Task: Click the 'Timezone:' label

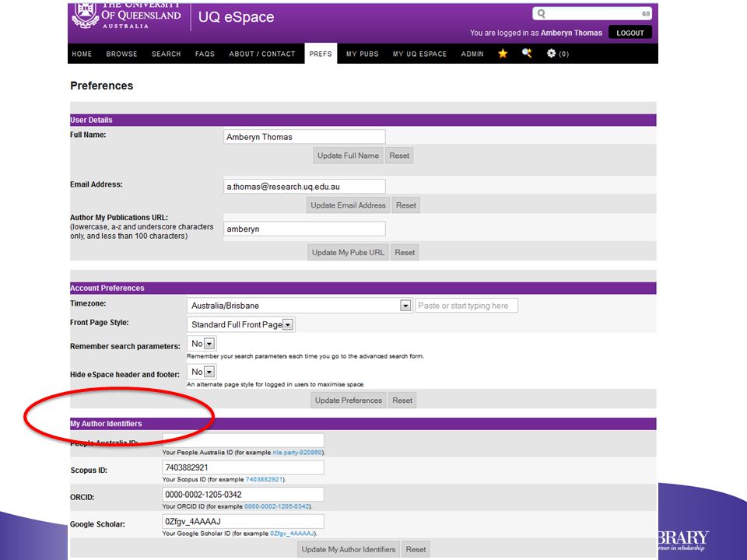Action: (88, 303)
